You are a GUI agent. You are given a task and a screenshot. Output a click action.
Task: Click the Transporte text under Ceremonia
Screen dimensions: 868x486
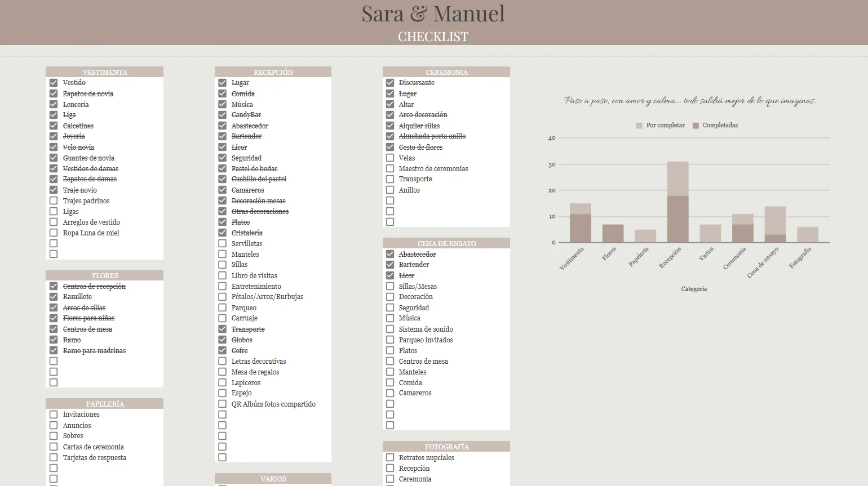click(x=415, y=179)
